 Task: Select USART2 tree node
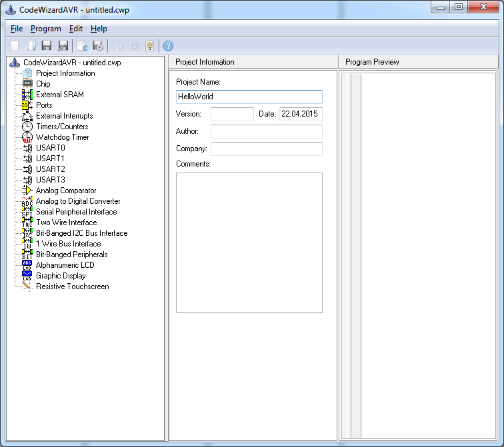(51, 169)
